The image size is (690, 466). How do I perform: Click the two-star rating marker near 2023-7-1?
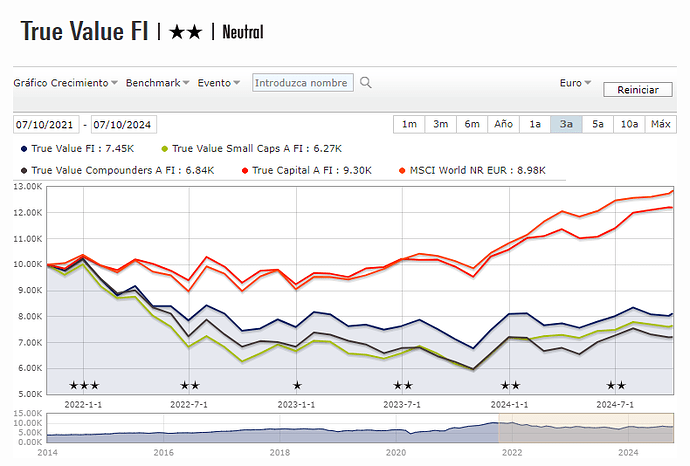tap(403, 386)
